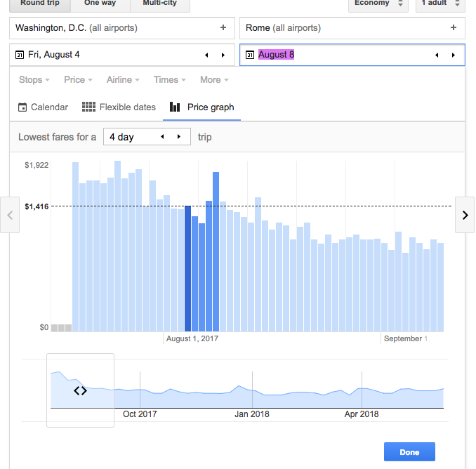The height and width of the screenshot is (469, 476).
Task: Decrease trip length with left arrow
Action: pos(163,137)
